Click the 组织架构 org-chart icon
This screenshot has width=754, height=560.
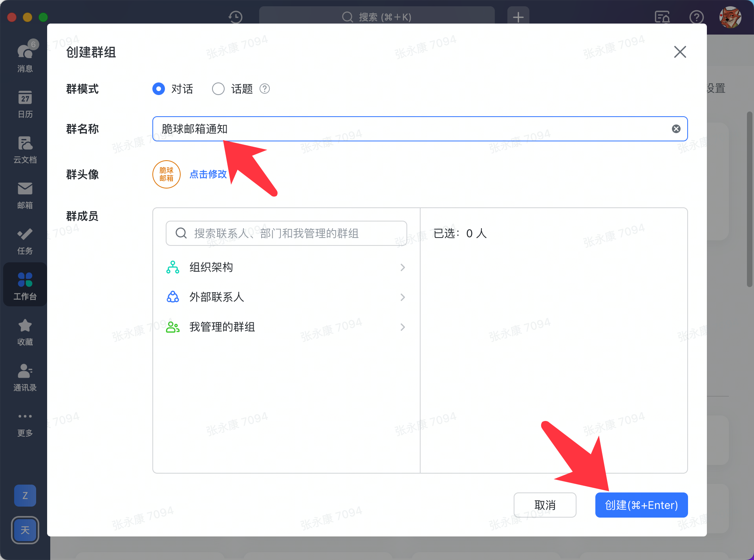[173, 267]
